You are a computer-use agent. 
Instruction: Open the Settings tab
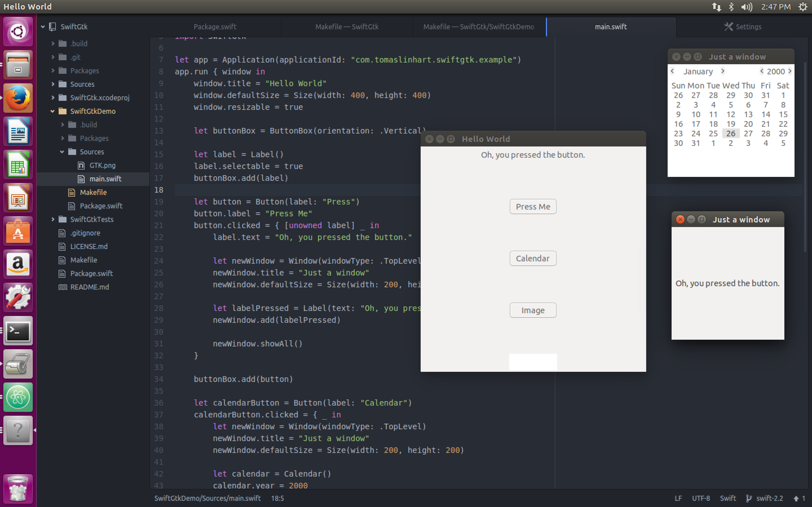point(743,27)
